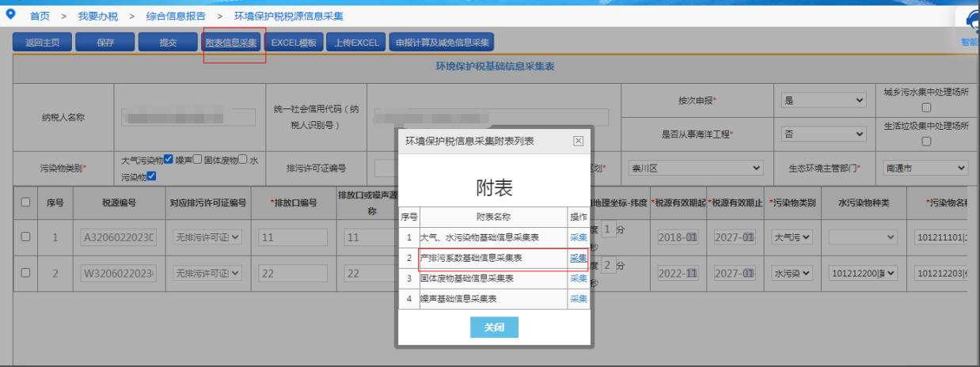Image resolution: width=980 pixels, height=367 pixels.
Task: Open the 生态环境主管部门 dropdown showing 南通市
Action: [x=926, y=168]
